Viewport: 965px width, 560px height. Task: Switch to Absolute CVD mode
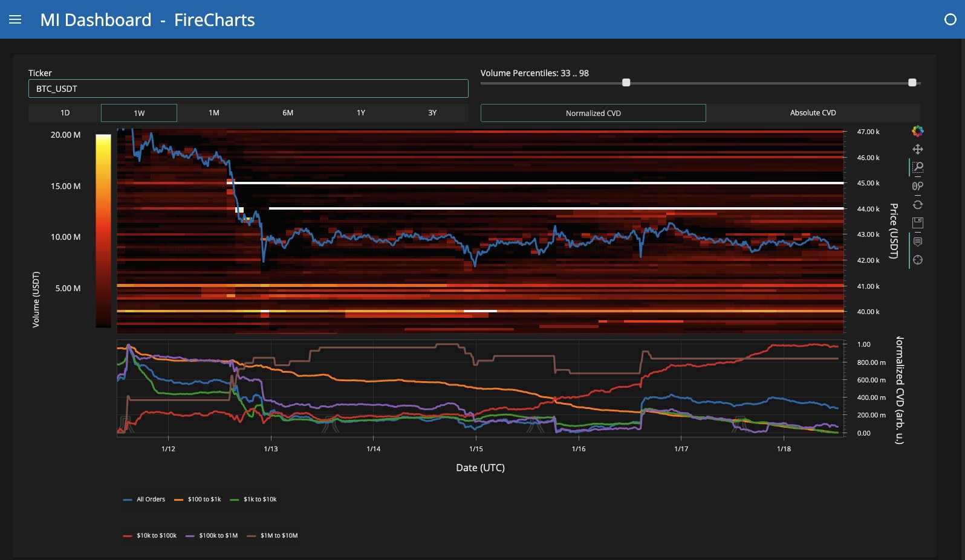pyautogui.click(x=813, y=113)
